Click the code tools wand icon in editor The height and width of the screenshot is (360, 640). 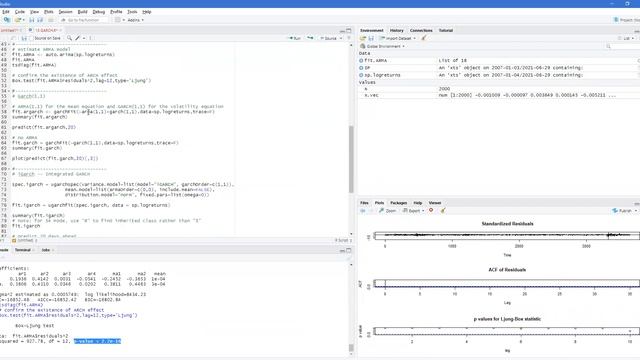click(78, 38)
